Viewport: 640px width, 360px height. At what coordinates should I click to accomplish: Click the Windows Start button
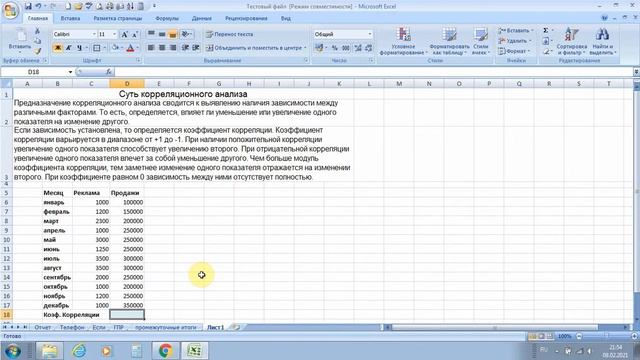[x=13, y=351]
